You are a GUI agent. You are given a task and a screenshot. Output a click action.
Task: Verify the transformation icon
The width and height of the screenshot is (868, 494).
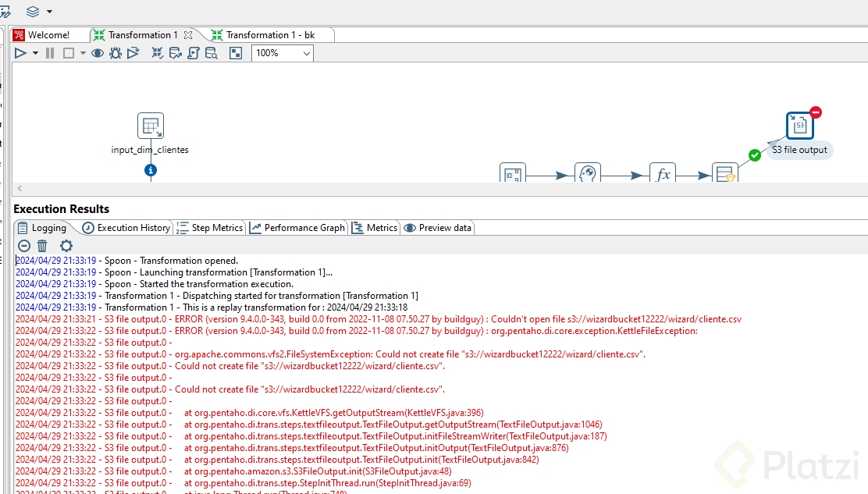pyautogui.click(x=158, y=53)
